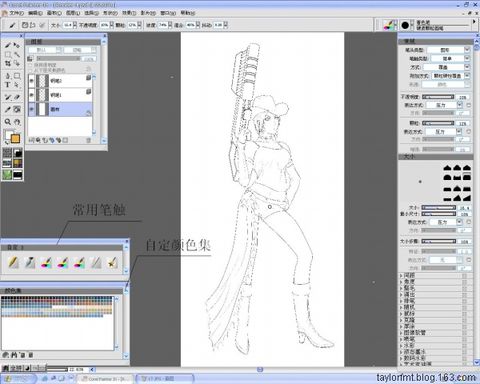Open the gradient selector in toolbox bottom
This screenshot has height=384, width=480.
[x=17, y=153]
